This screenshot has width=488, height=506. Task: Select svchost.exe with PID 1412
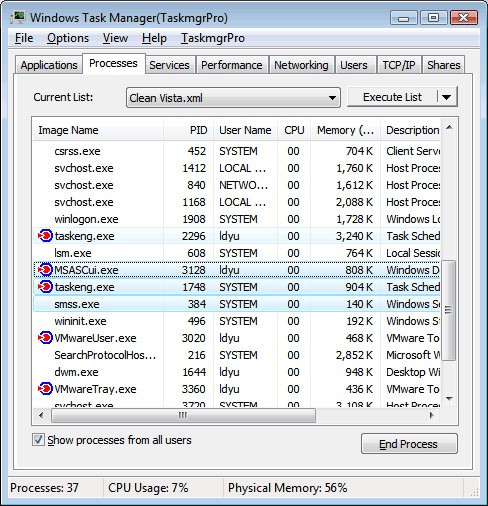tap(237, 168)
